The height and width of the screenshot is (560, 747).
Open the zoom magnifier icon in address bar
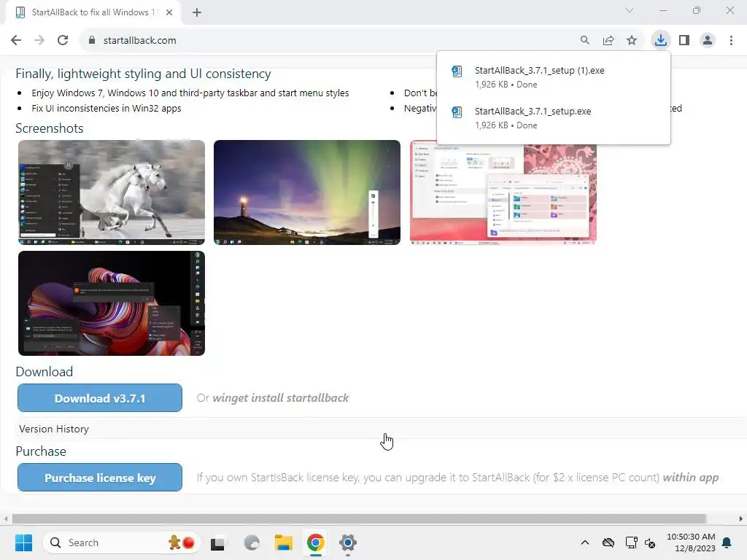[x=585, y=41]
